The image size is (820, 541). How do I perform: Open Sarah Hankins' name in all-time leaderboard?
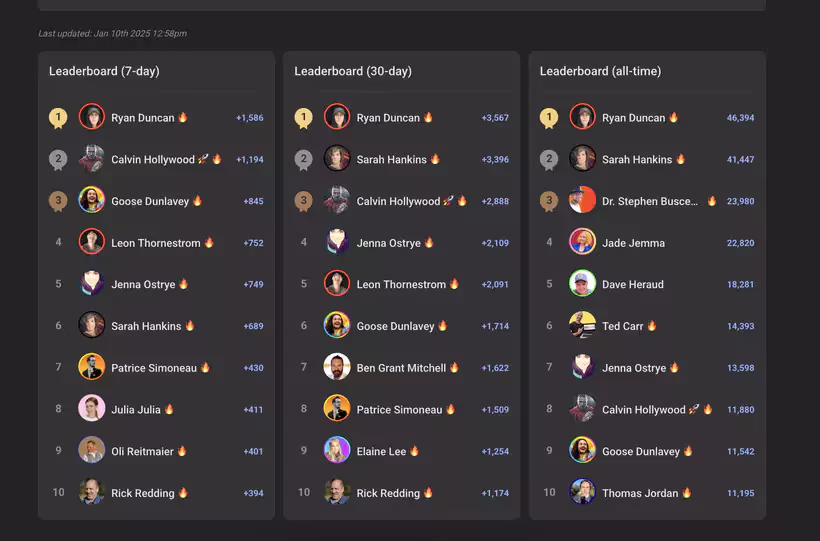637,160
